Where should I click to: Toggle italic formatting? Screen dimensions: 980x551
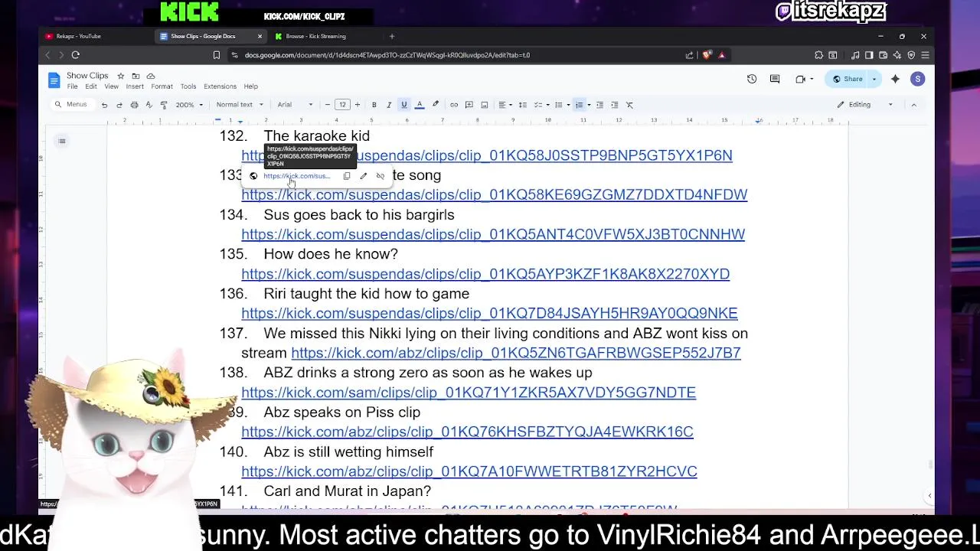(389, 105)
